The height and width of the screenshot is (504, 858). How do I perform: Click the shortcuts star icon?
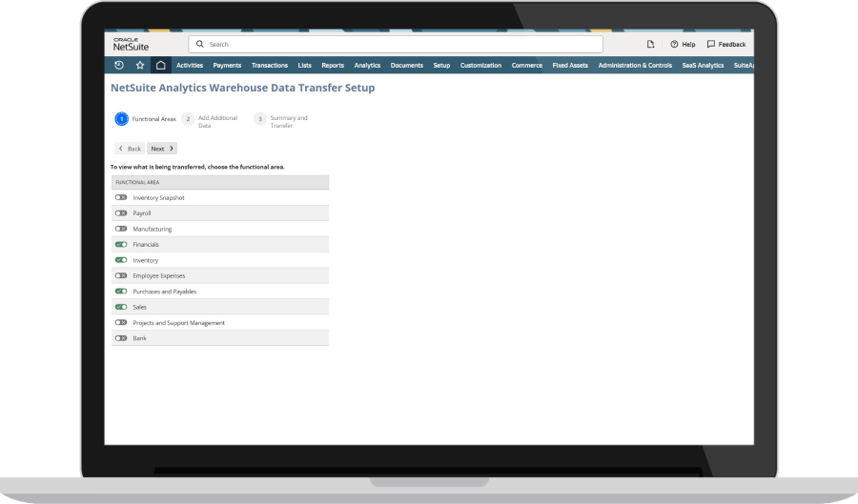click(x=140, y=66)
